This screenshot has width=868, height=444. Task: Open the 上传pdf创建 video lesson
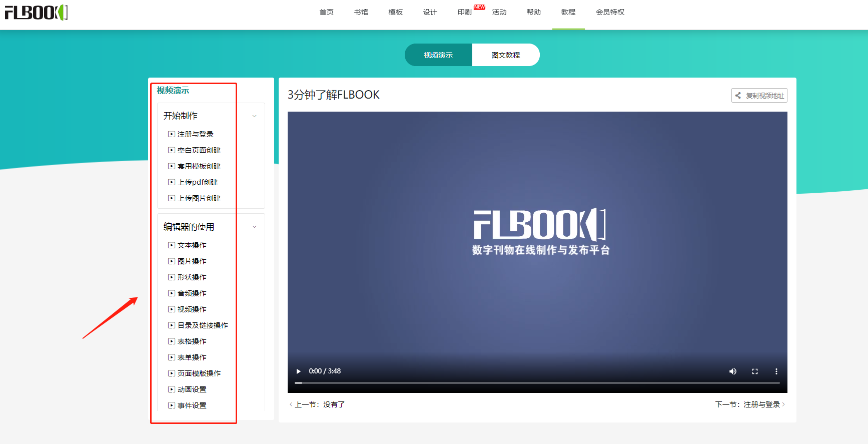coord(198,182)
